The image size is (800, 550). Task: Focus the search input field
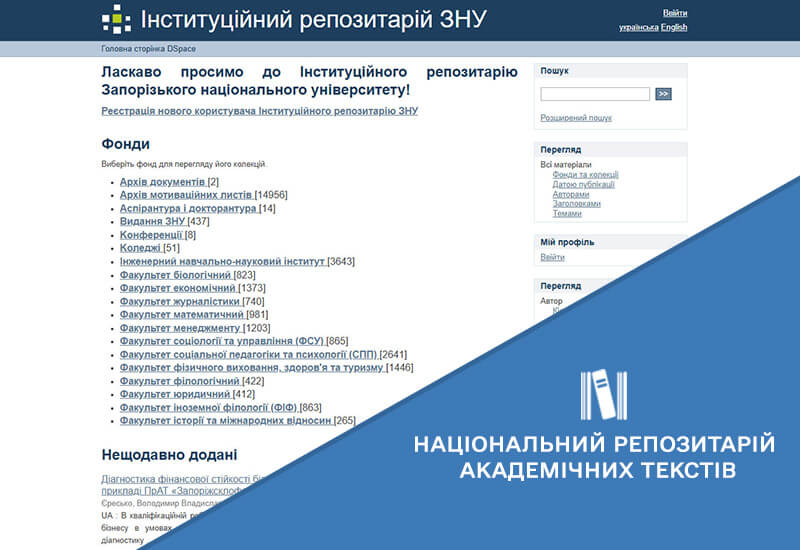[594, 94]
